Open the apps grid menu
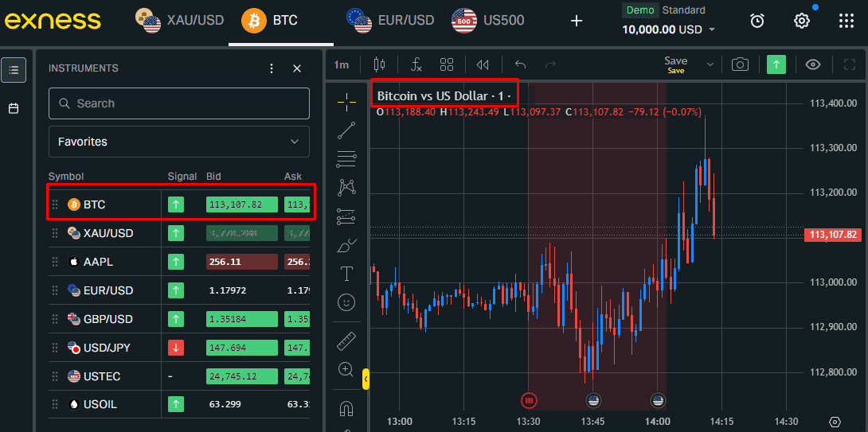Viewport: 868px width, 432px height. pyautogui.click(x=846, y=21)
